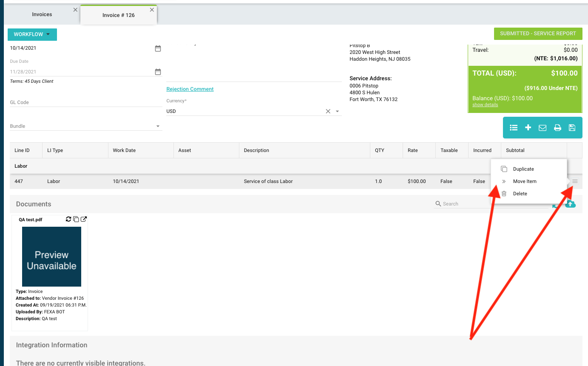Image resolution: width=588 pixels, height=366 pixels.
Task: Open the Due Date calendar picker
Action: [x=158, y=72]
